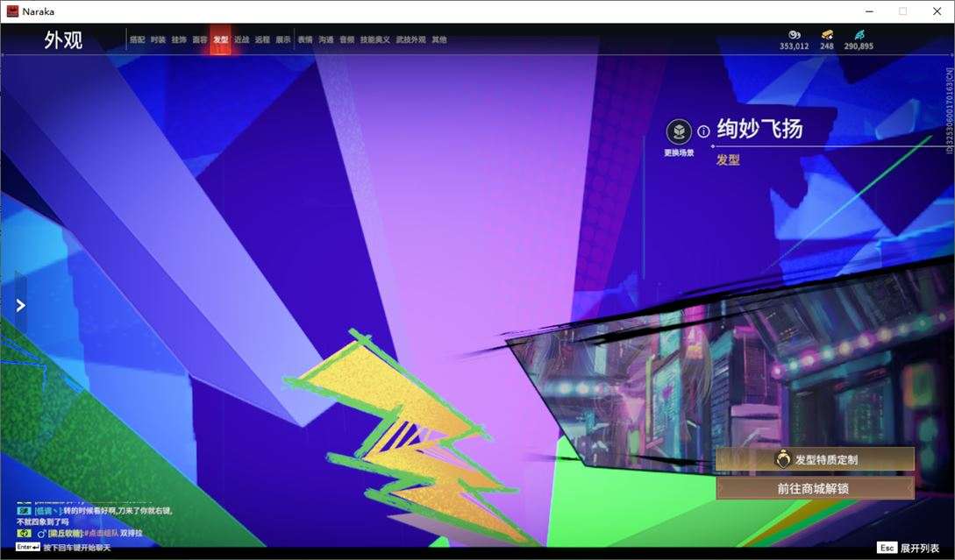Image resolution: width=955 pixels, height=560 pixels.
Task: Switch to the 展示 tab
Action: (x=283, y=39)
